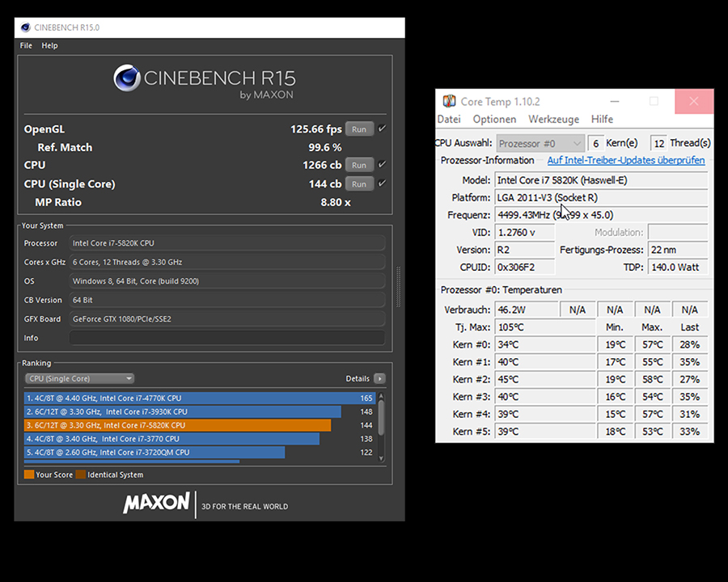Screen dimensions: 728x582
Task: Click the Fertigungs-Prozess value 22 nm
Action: pos(678,250)
